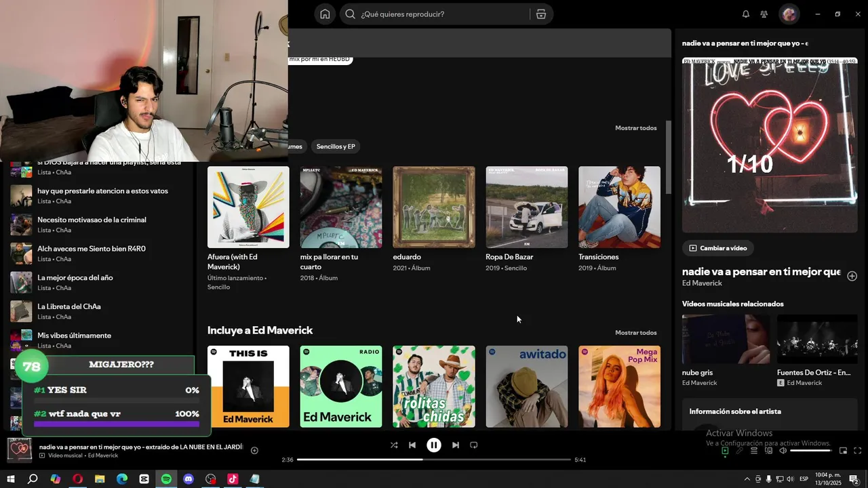Open the 'mix pa llorar en tu cuarto' album
Image resolution: width=868 pixels, height=488 pixels.
pyautogui.click(x=341, y=207)
